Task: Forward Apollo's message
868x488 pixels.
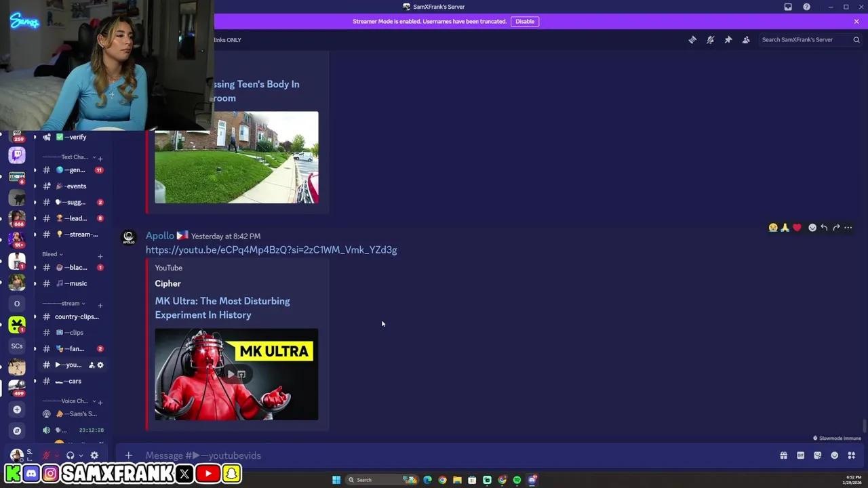Action: click(836, 228)
